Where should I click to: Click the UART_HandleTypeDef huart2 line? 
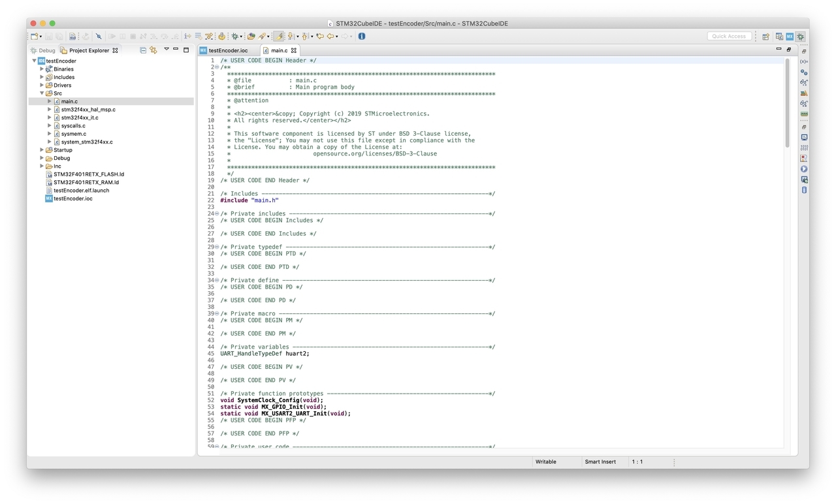(x=265, y=353)
